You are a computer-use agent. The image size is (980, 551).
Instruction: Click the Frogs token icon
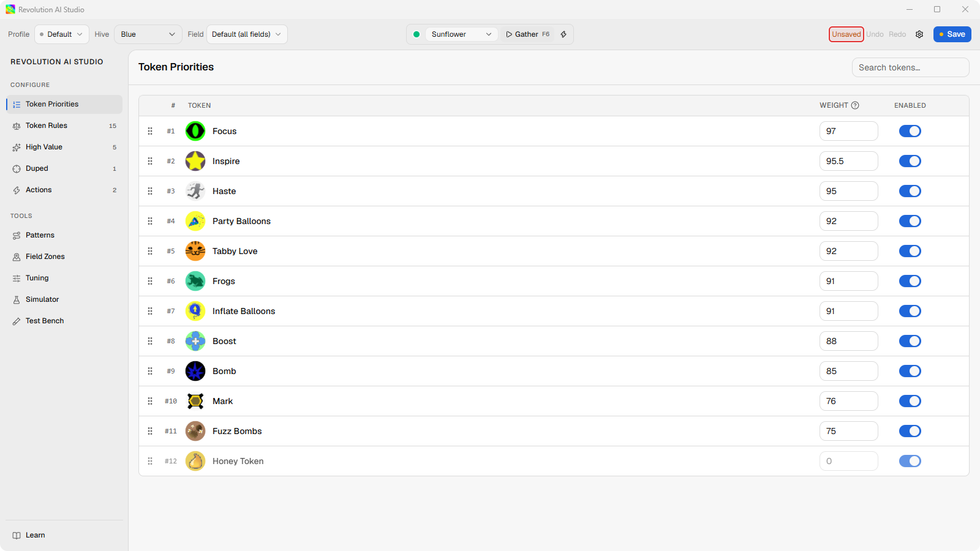tap(195, 281)
